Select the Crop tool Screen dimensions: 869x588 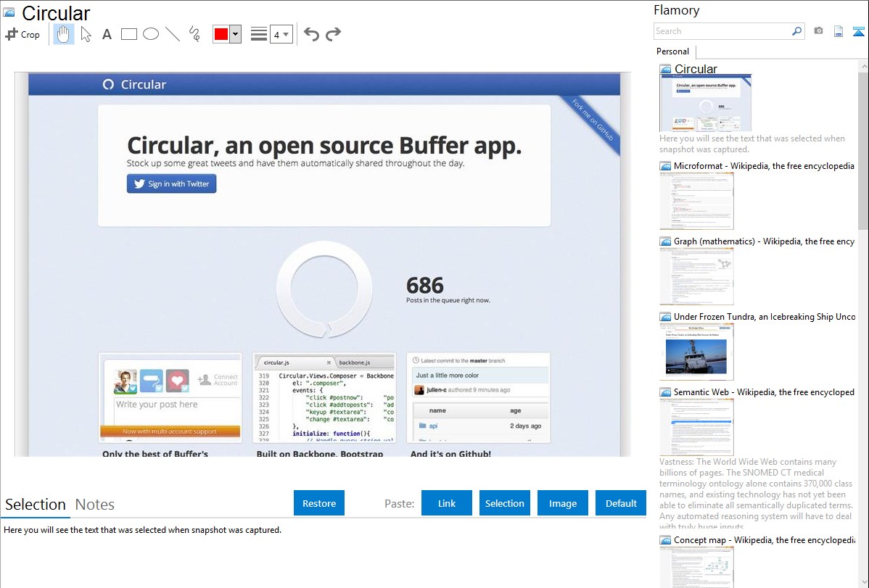tap(22, 34)
